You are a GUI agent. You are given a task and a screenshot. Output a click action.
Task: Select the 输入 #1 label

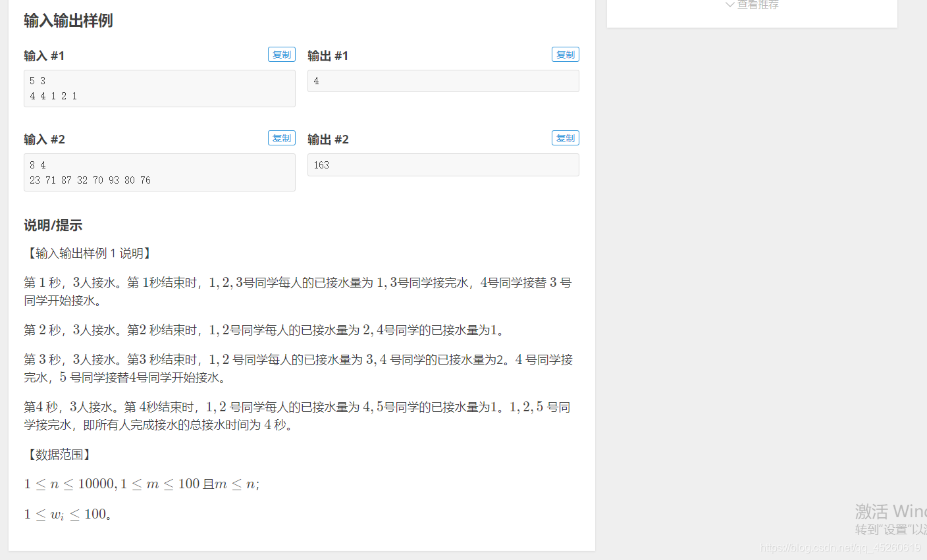43,55
